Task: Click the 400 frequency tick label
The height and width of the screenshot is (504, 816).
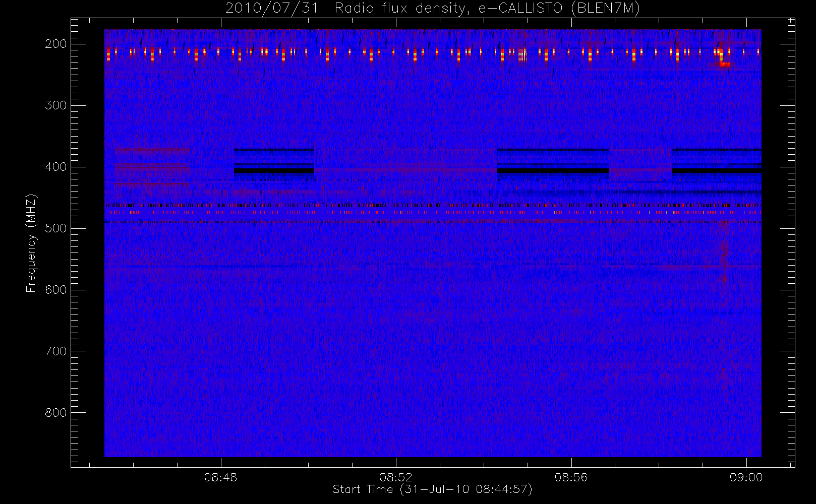Action: [x=55, y=167]
